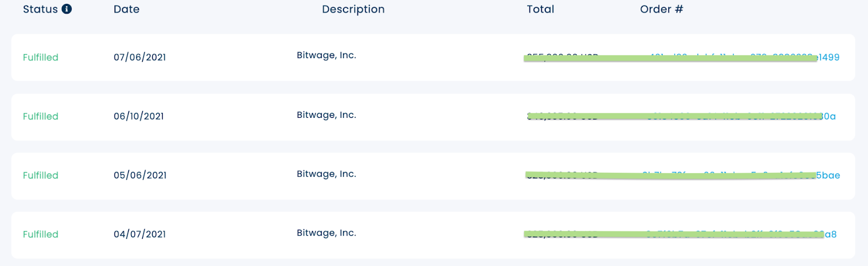Click the Order # column header
Image resolution: width=868 pixels, height=266 pixels.
[x=661, y=9]
